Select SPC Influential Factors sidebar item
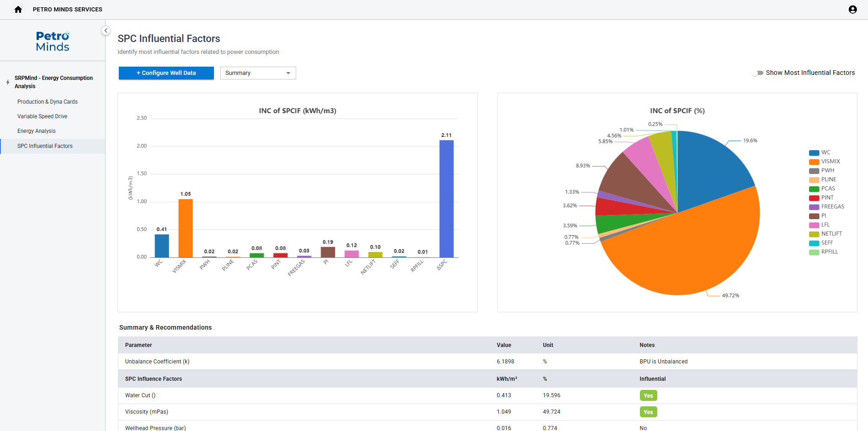Image resolution: width=868 pixels, height=431 pixels. 45,146
